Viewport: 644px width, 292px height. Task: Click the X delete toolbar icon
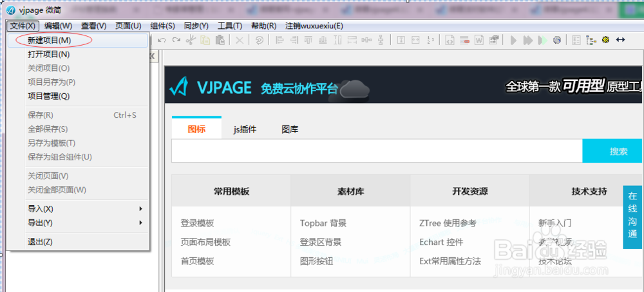(x=240, y=40)
